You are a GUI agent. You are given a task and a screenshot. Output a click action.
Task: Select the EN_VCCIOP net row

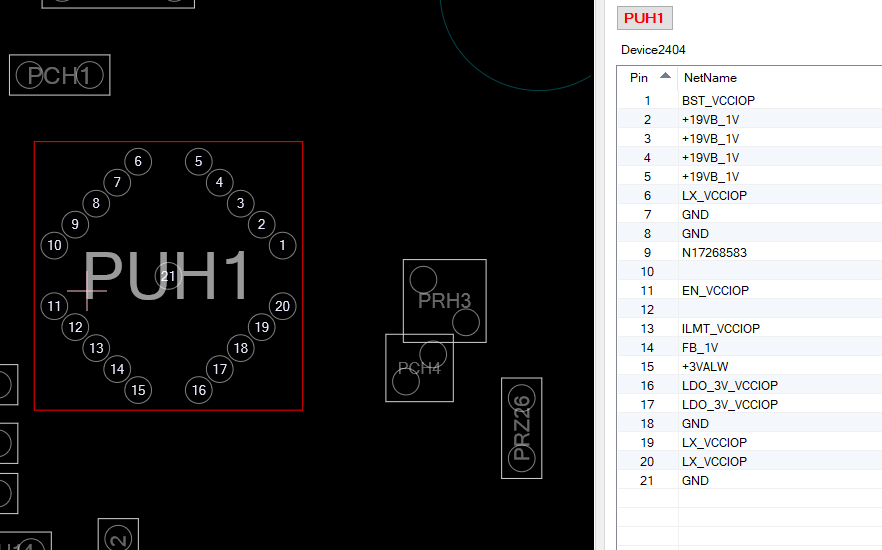pyautogui.click(x=750, y=291)
